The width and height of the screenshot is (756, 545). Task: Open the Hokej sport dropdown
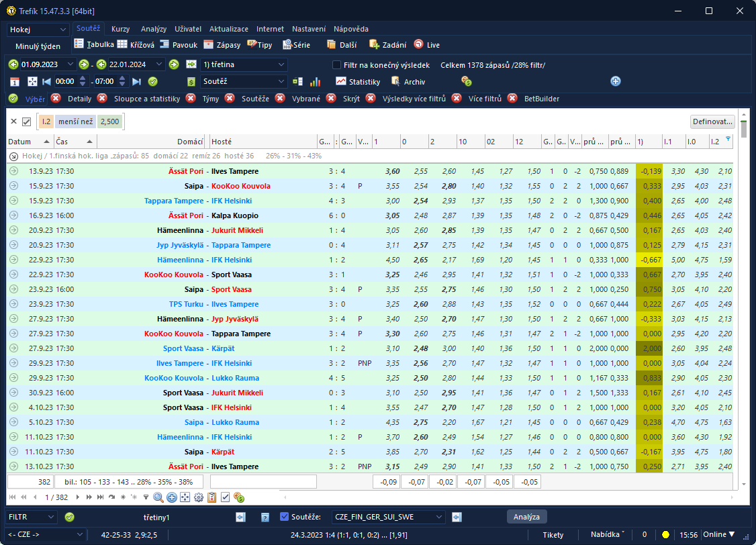pyautogui.click(x=38, y=30)
